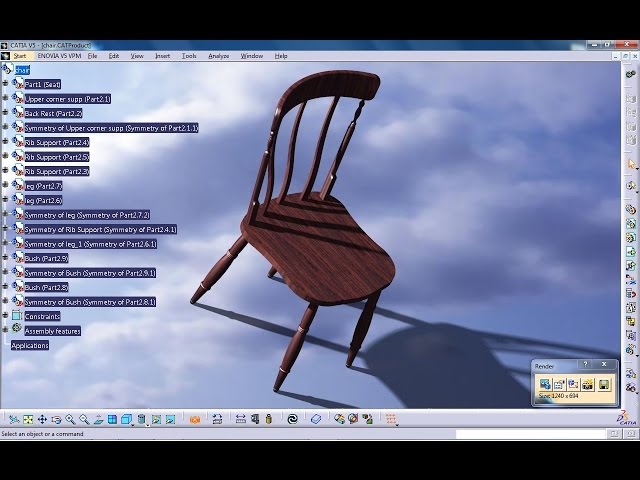This screenshot has width=640, height=480.
Task: Click the Measure Inertia weight icon
Action: click(269, 419)
